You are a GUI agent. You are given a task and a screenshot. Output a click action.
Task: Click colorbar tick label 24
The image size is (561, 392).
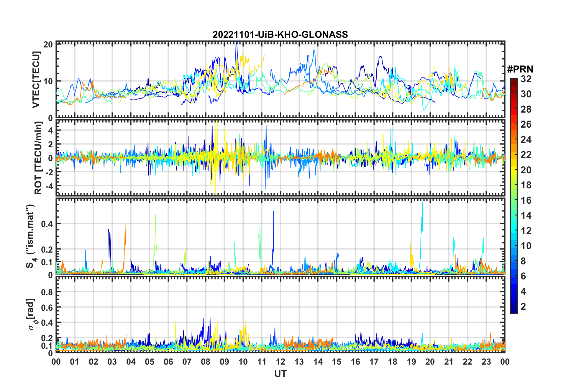click(x=526, y=140)
